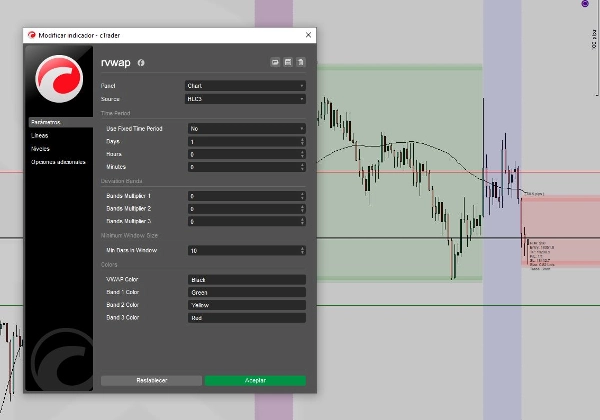Expand the Source dropdown showing HLC3
600x420 pixels.
[245, 99]
